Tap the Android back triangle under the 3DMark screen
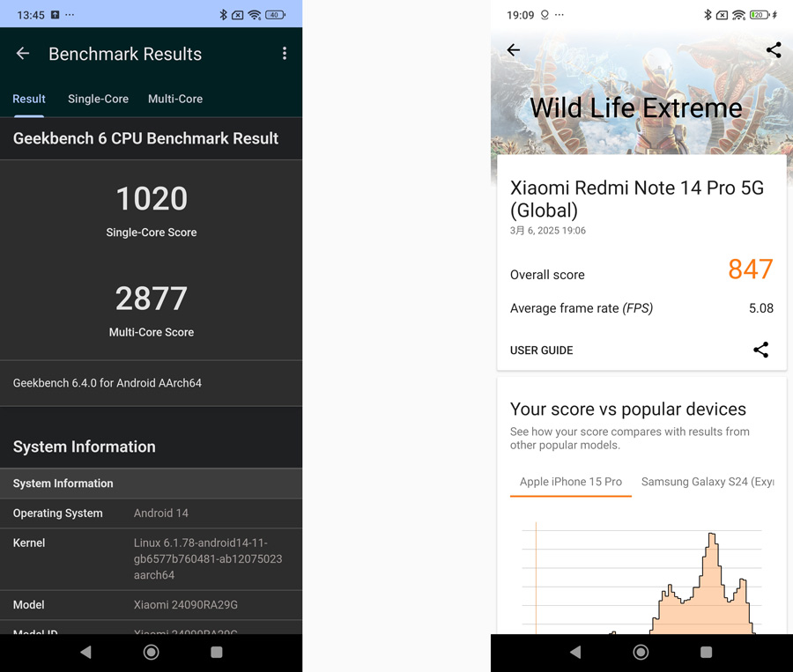This screenshot has height=672, width=793. pyautogui.click(x=575, y=652)
